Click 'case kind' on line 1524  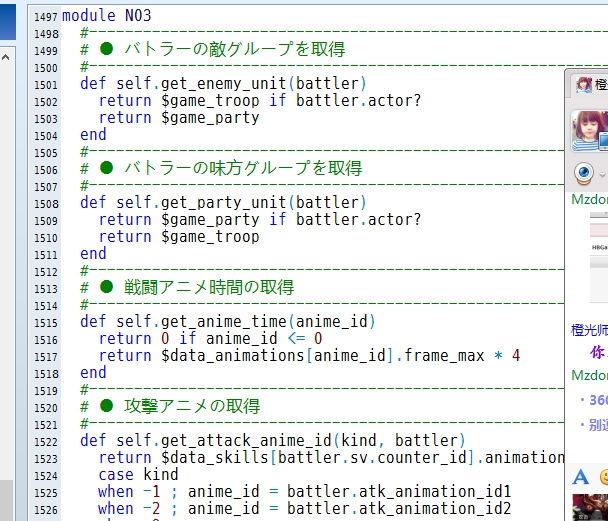pos(138,475)
